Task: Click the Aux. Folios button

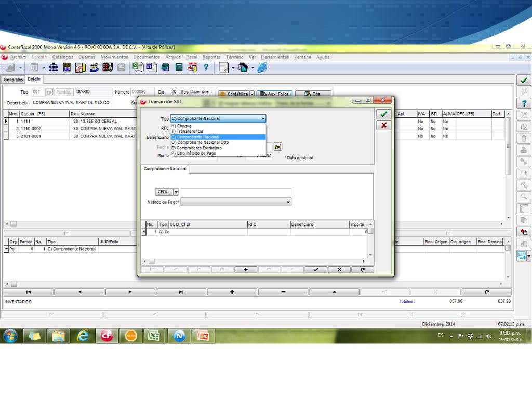Action: 275,94
